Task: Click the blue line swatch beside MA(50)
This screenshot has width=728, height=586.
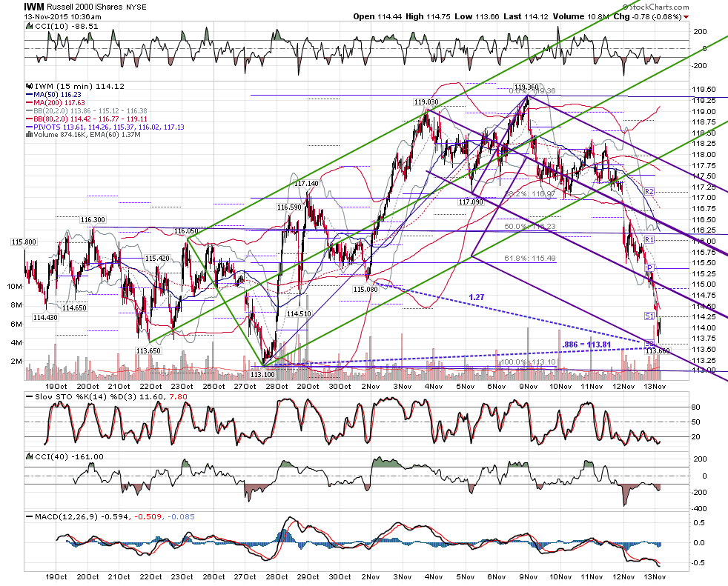Action: (x=30, y=95)
